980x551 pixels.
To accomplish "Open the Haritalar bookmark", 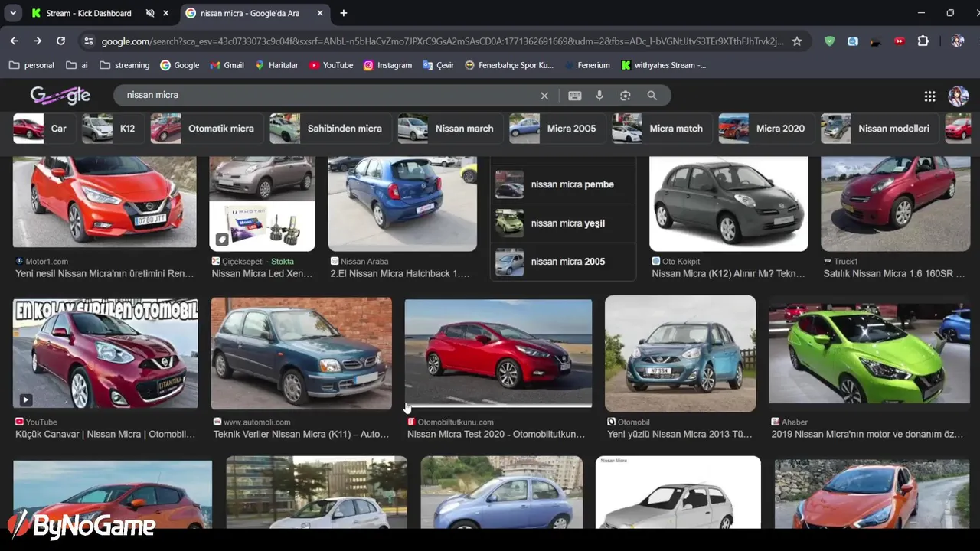I will click(276, 65).
